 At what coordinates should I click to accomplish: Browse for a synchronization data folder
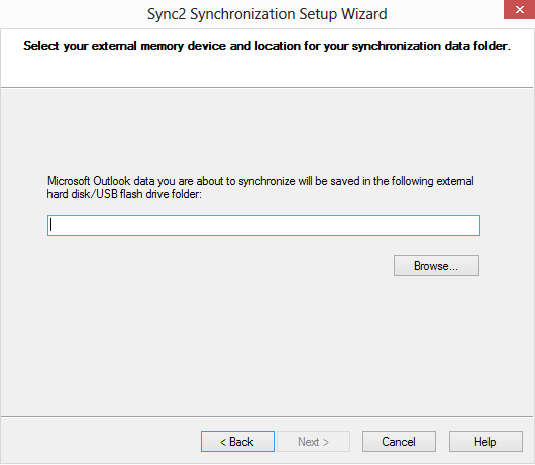pos(436,265)
